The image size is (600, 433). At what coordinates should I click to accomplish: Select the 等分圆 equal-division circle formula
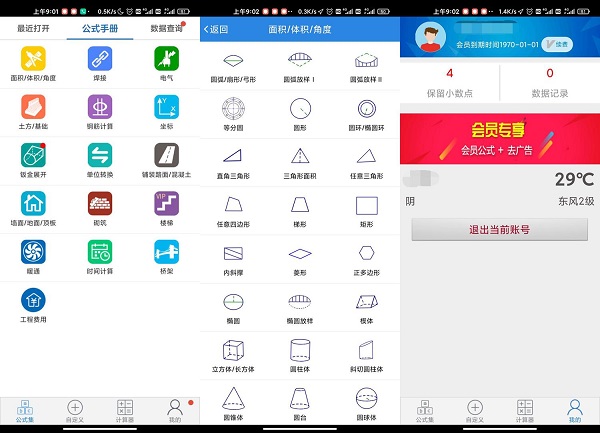[233, 114]
